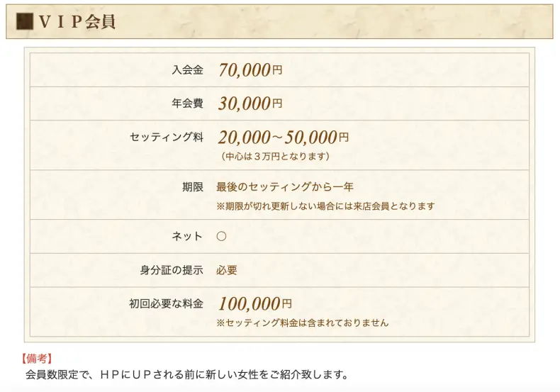Click the note (中心は３万円となります)
560x392 pixels.
[275, 157]
